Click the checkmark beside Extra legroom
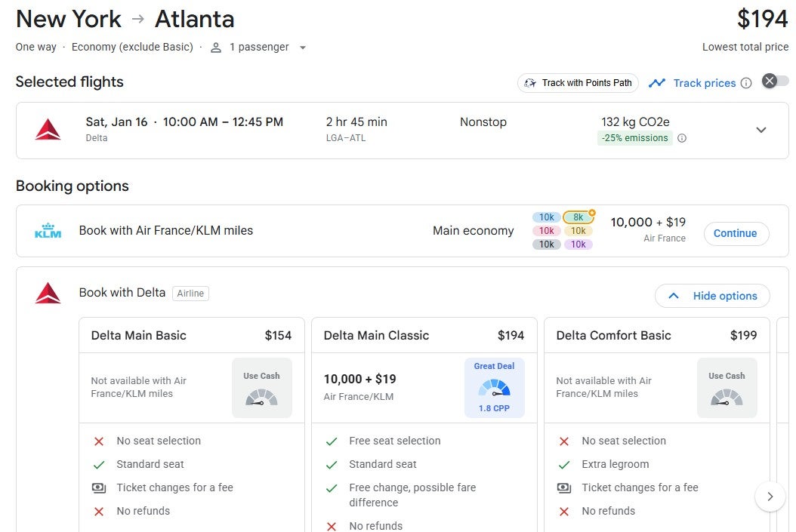The width and height of the screenshot is (796, 532). [x=564, y=465]
